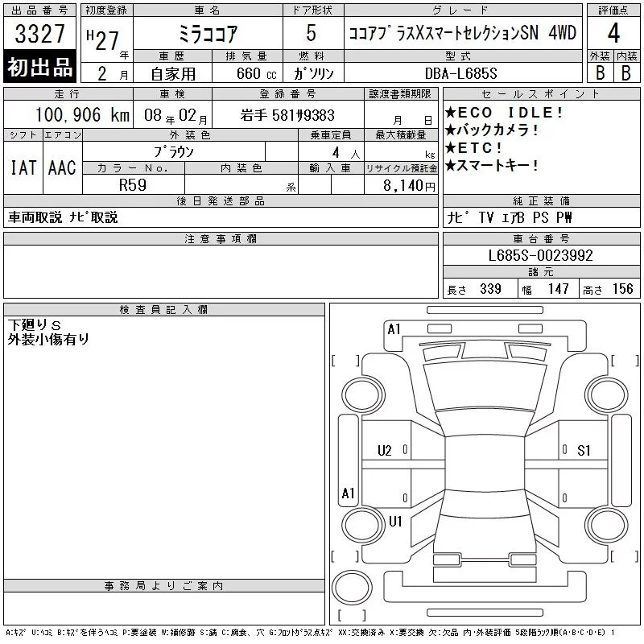Click the U1 mark on the damage diagram
The width and height of the screenshot is (644, 644).
(395, 521)
